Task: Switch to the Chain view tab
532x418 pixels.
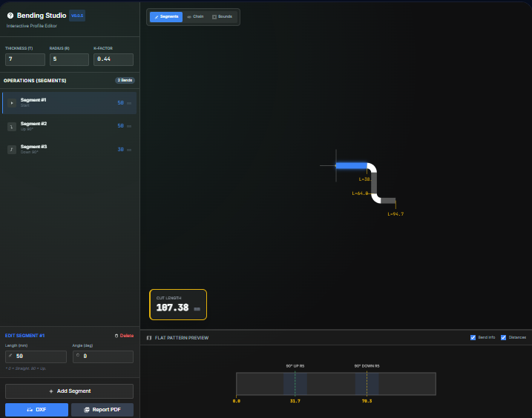Action: click(195, 16)
